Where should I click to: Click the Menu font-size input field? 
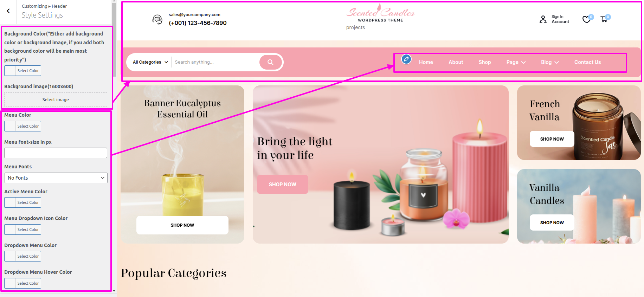[x=56, y=153]
